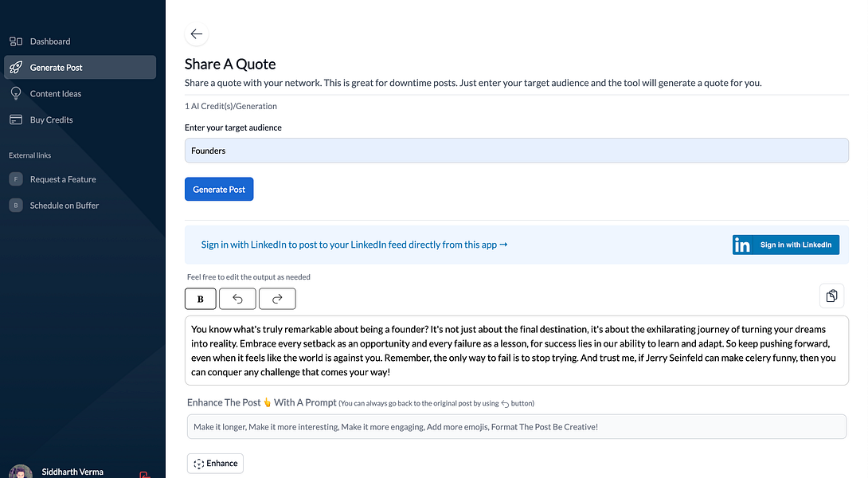
Task: Click the F badge icon
Action: coord(16,179)
